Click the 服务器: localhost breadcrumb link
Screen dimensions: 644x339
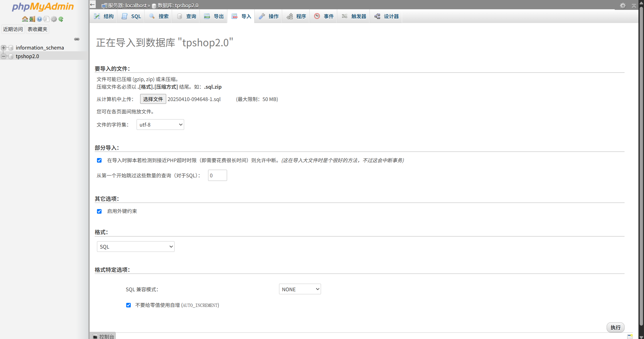tap(127, 6)
